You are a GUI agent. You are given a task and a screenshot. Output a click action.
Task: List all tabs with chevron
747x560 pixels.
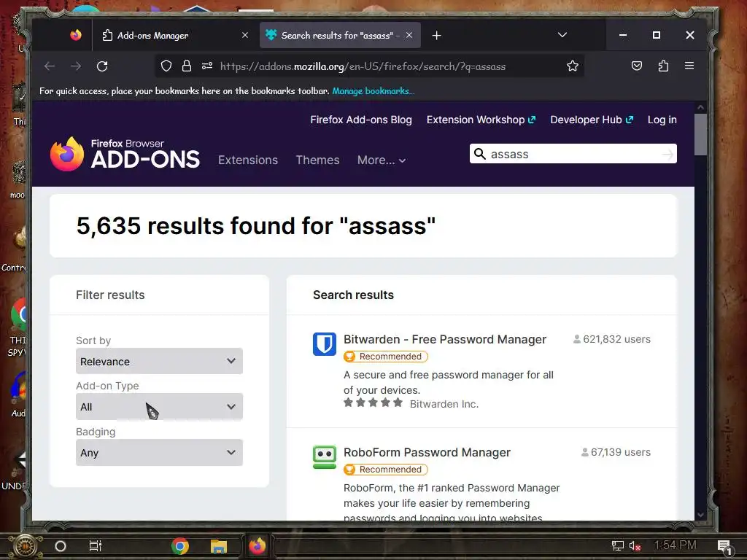[562, 35]
